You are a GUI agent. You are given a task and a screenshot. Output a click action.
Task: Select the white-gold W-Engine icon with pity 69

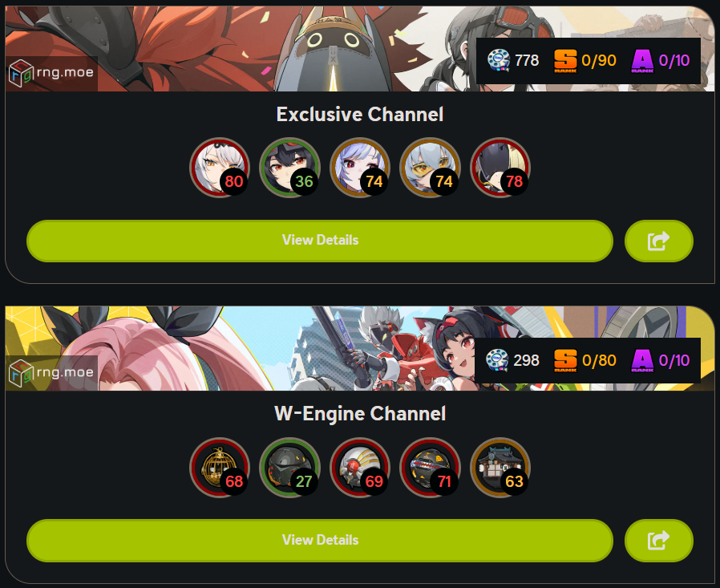tap(360, 468)
